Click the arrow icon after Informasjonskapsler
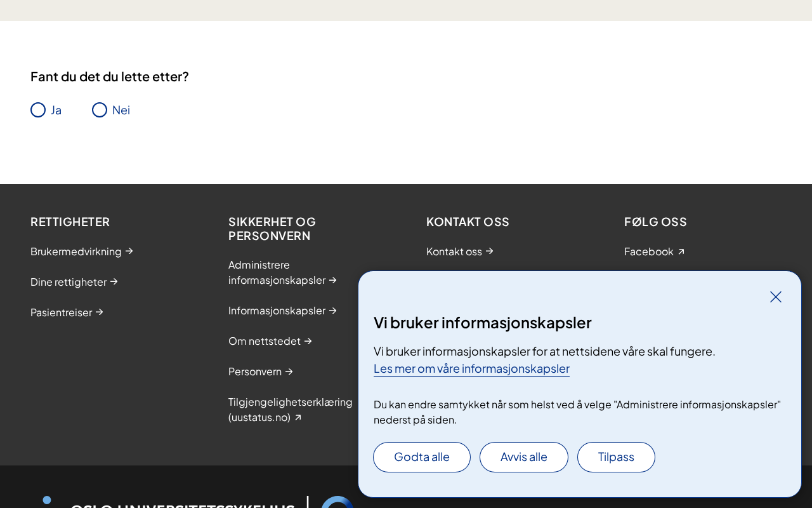 (x=332, y=311)
